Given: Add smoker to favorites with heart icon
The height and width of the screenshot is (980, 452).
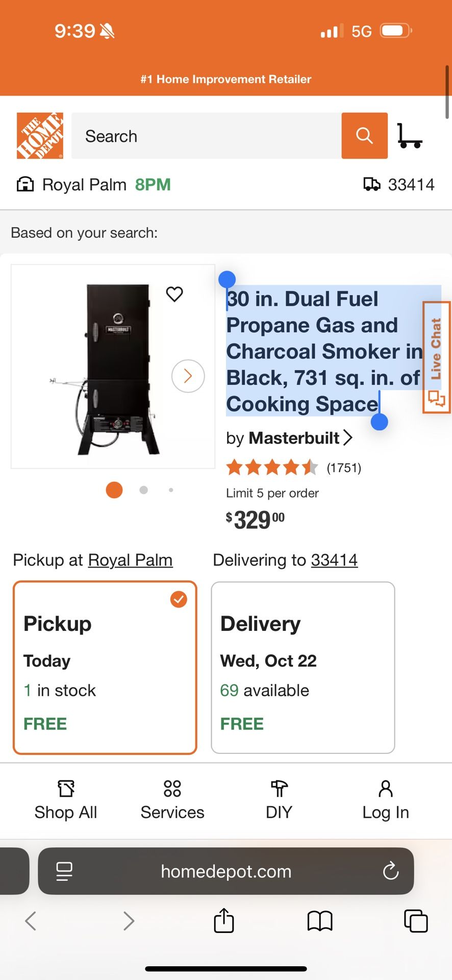Looking at the screenshot, I should [174, 294].
